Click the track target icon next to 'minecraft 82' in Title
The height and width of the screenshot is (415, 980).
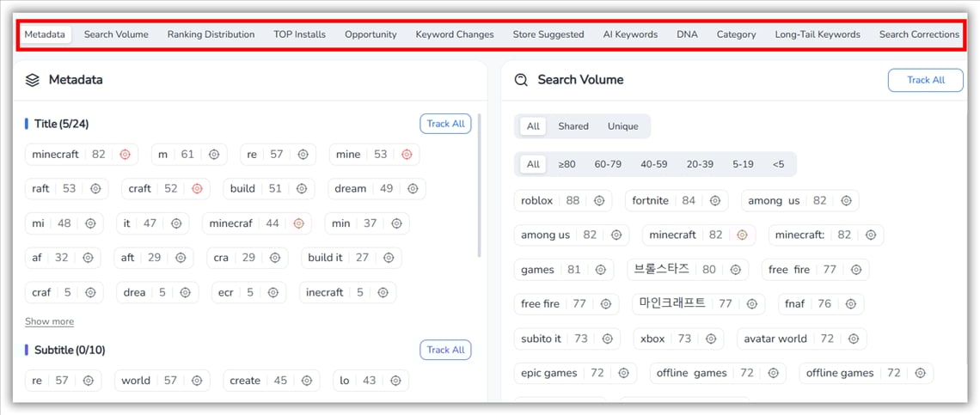[x=125, y=155]
